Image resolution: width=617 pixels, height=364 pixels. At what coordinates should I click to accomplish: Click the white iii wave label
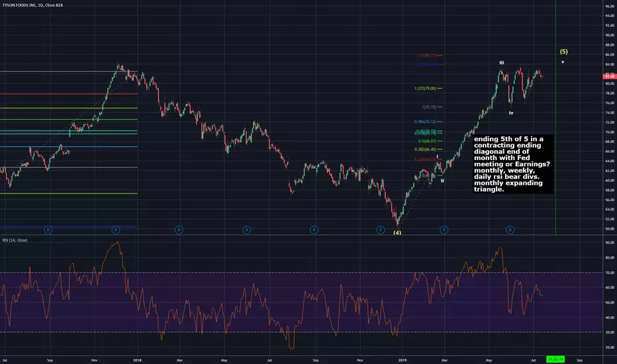pos(502,63)
